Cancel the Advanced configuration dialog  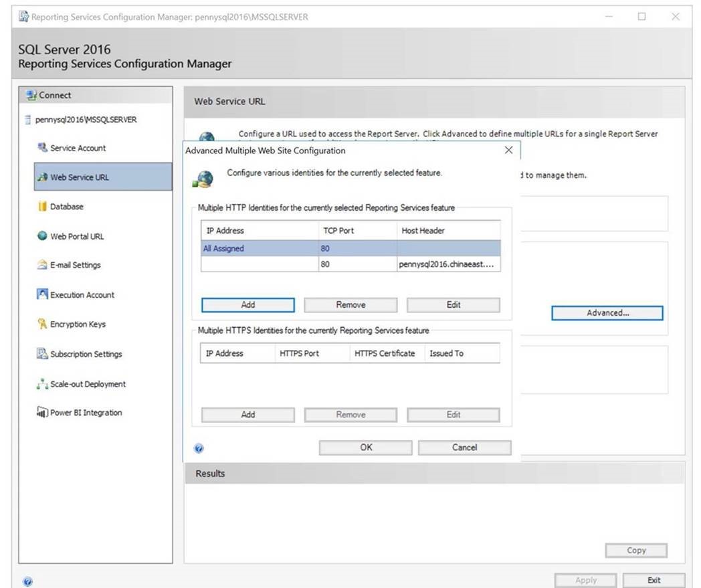(x=464, y=448)
